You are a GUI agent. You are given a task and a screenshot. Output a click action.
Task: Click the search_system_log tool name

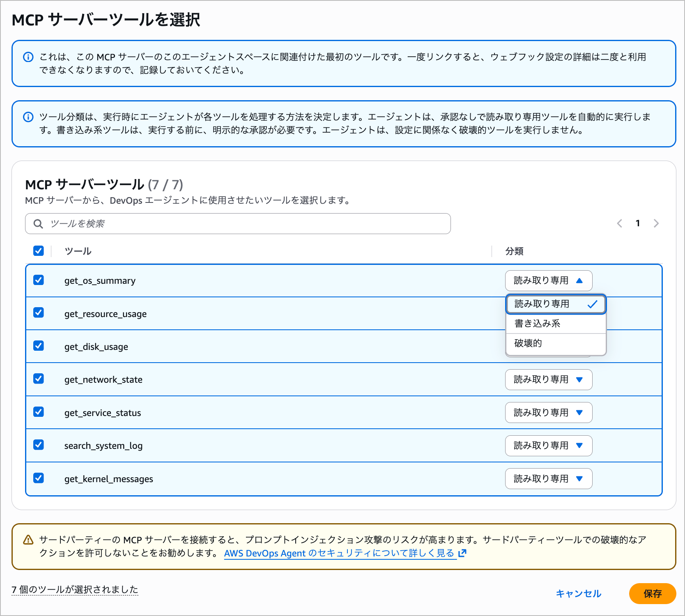103,446
